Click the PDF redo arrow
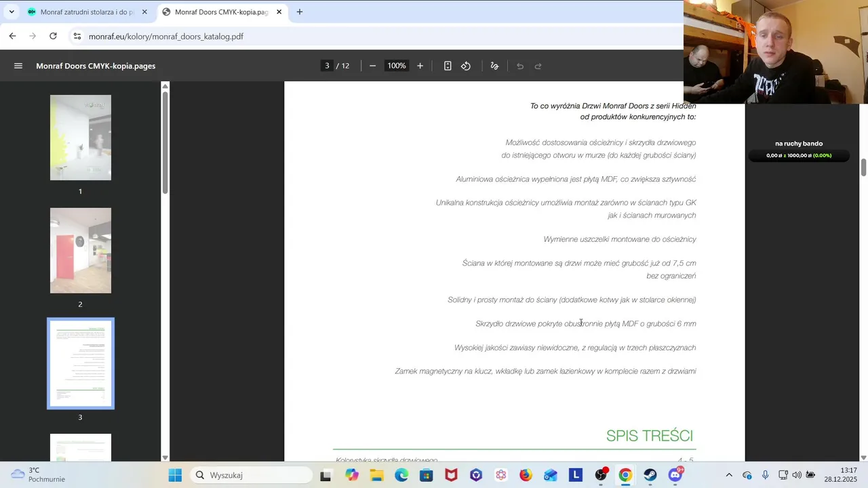The width and height of the screenshot is (868, 488). click(538, 66)
